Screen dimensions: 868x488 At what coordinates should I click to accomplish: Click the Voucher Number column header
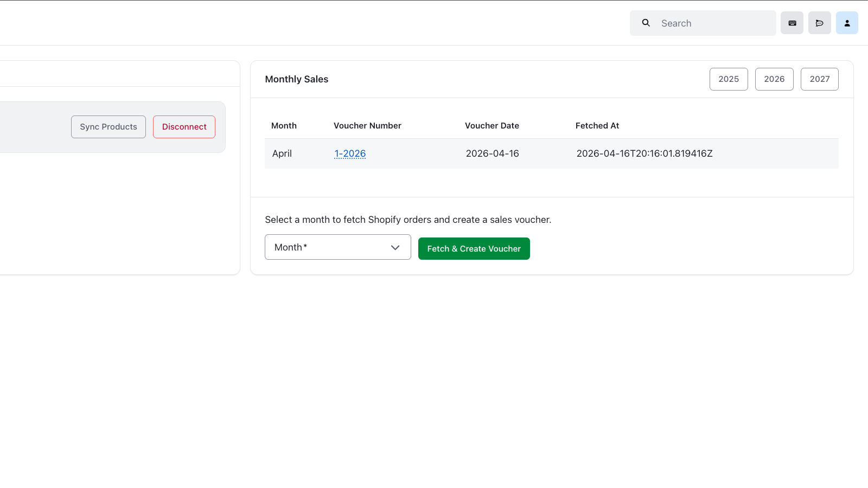pos(367,126)
